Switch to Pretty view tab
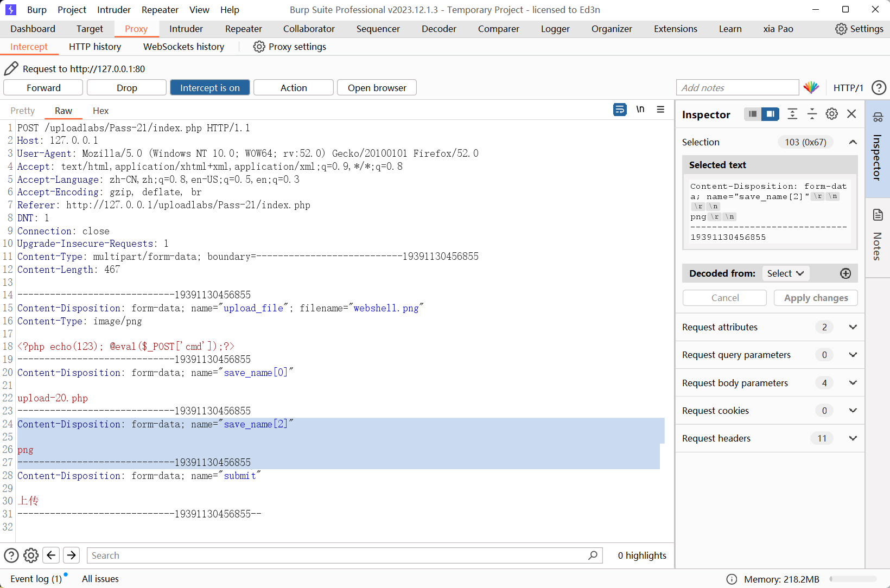Viewport: 890px width, 588px height. pyautogui.click(x=23, y=111)
